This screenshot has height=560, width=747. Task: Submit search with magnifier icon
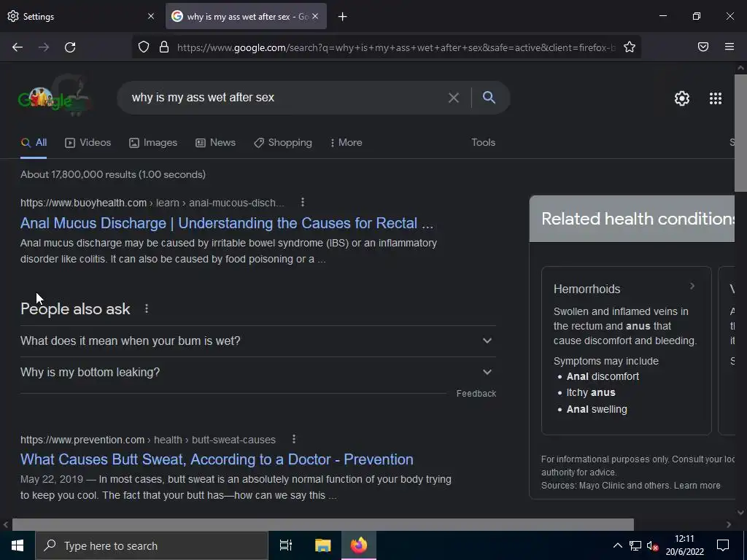(x=489, y=97)
